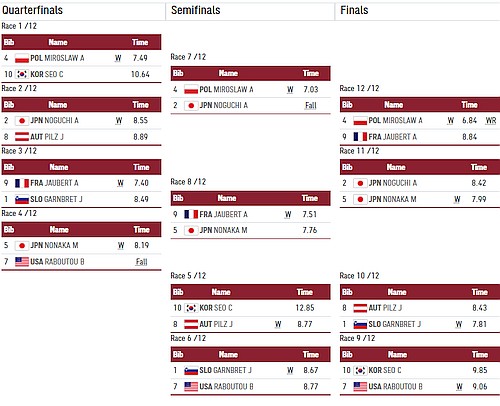500x406 pixels.
Task: Click Poland flag in Race 1
Action: click(x=22, y=58)
